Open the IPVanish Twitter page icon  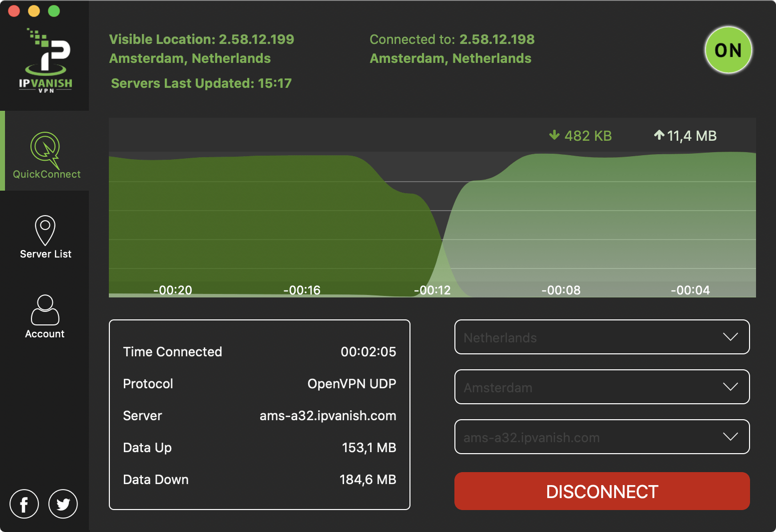click(63, 504)
